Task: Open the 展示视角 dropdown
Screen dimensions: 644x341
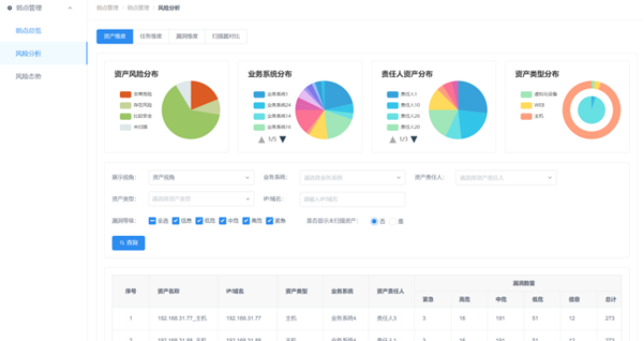Action: pos(201,177)
